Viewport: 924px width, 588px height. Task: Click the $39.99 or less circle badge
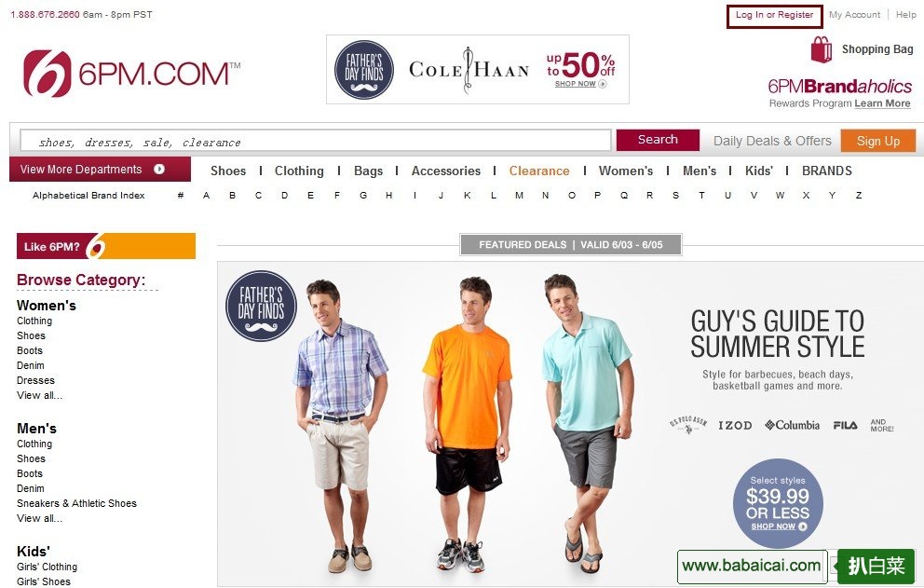tap(777, 503)
